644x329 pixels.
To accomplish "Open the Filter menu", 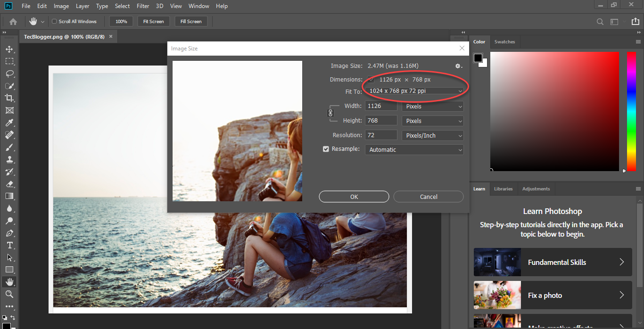I will pos(143,6).
